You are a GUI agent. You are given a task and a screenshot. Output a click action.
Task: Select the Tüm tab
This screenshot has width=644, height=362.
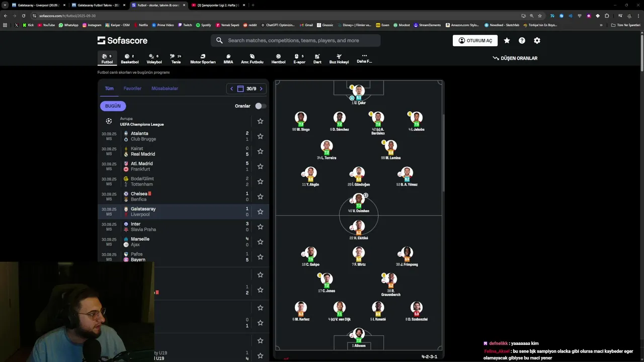[109, 88]
